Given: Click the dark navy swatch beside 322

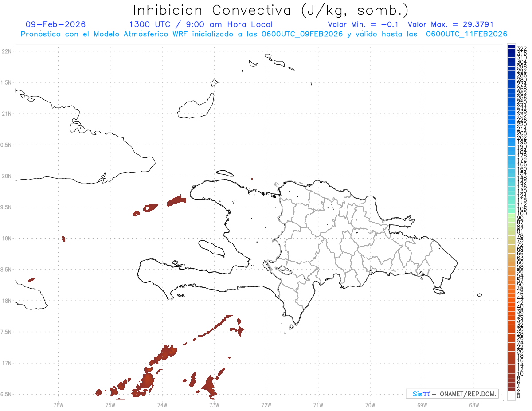Looking at the screenshot, I should pos(511,47).
